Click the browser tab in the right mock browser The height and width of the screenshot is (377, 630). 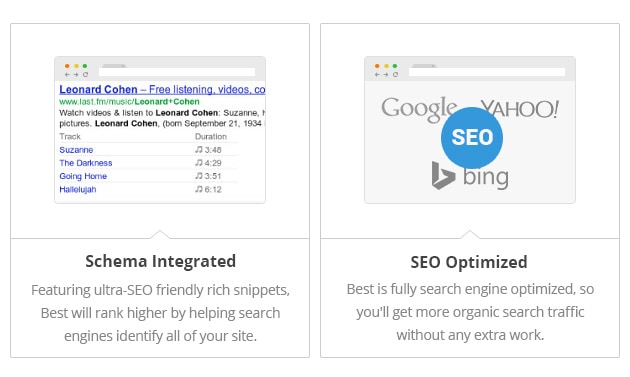point(424,66)
